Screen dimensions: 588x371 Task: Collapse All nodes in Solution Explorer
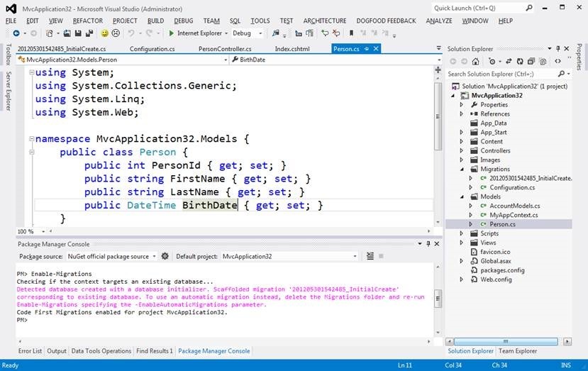(x=531, y=61)
